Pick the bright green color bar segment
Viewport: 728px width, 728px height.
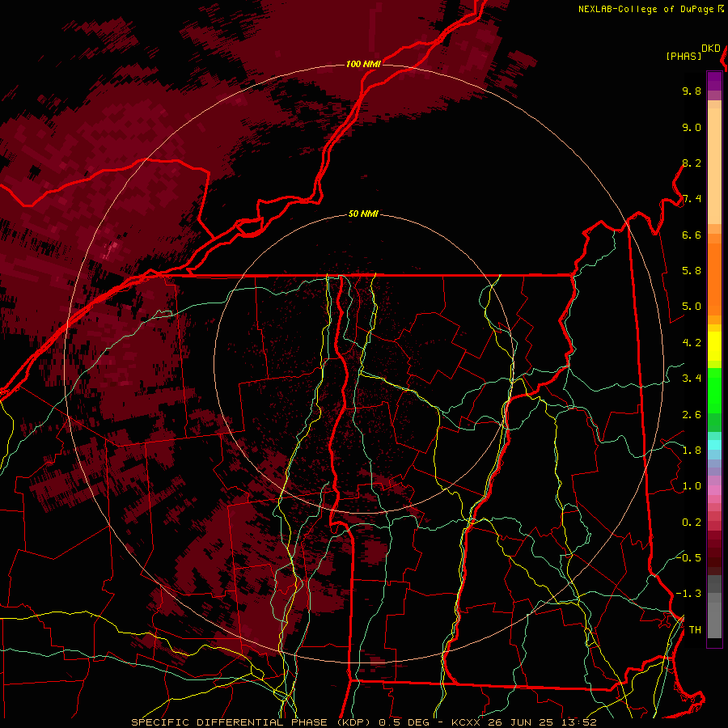[x=714, y=390]
